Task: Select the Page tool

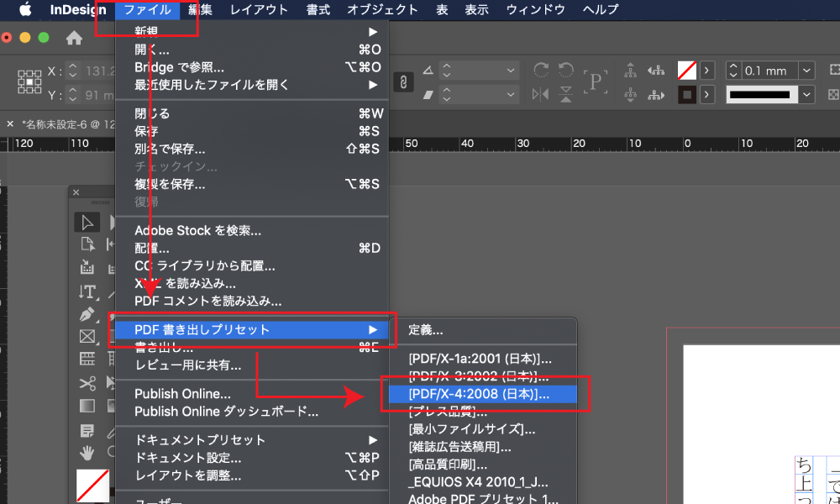Action: click(x=87, y=244)
